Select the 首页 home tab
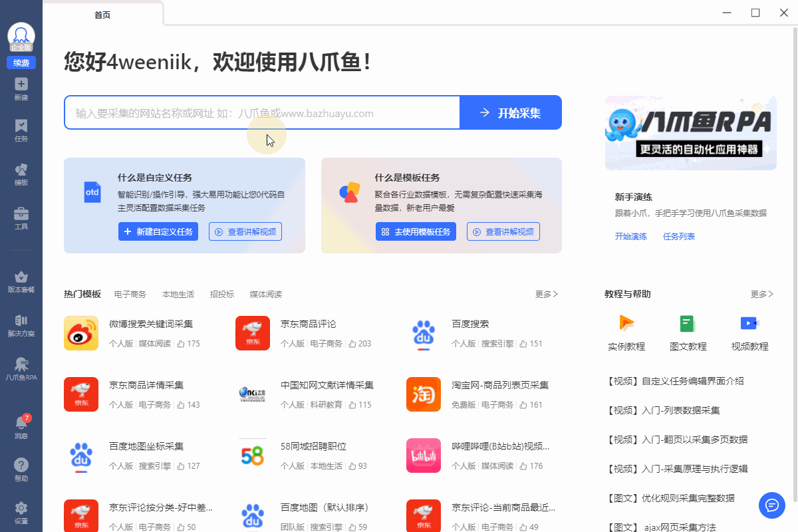 (102, 15)
